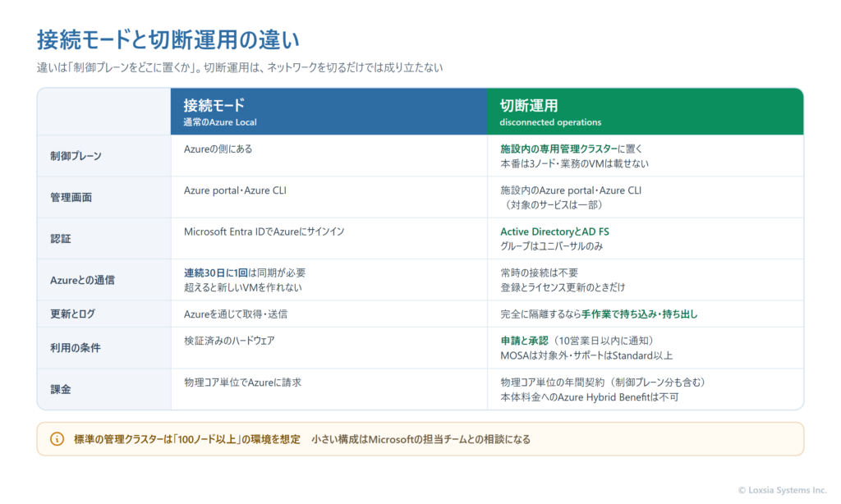
Task: Select the 更新とログ row label
Action: 72,314
